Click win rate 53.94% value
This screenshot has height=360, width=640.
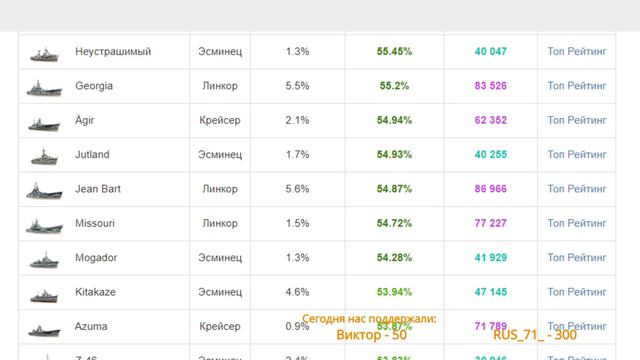pos(394,292)
